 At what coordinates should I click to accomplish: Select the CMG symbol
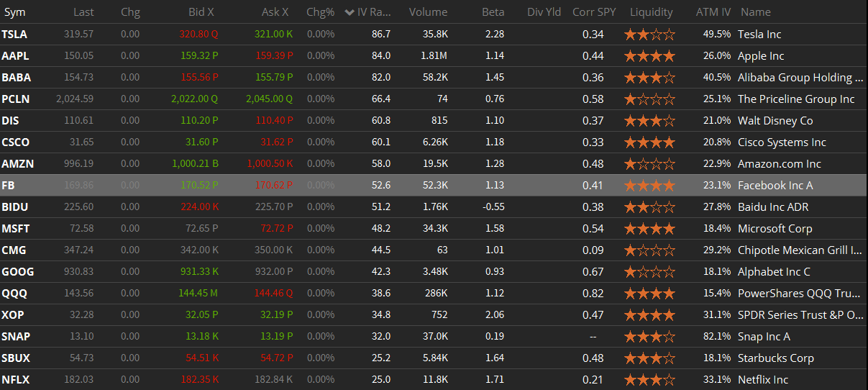click(x=14, y=250)
